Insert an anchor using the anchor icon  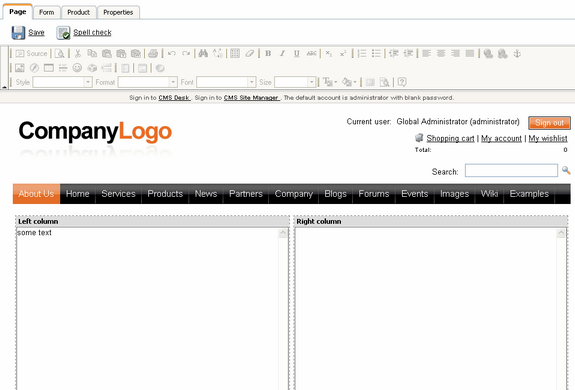517,54
